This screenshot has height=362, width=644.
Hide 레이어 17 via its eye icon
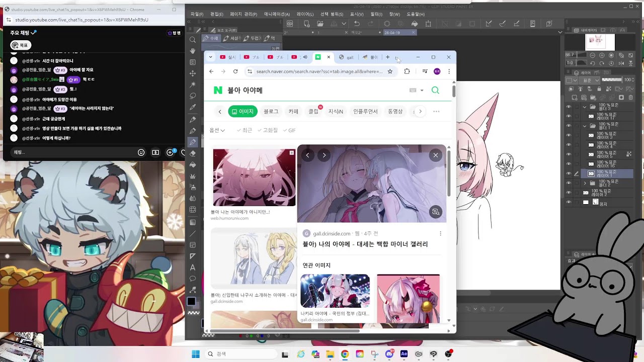[569, 116]
